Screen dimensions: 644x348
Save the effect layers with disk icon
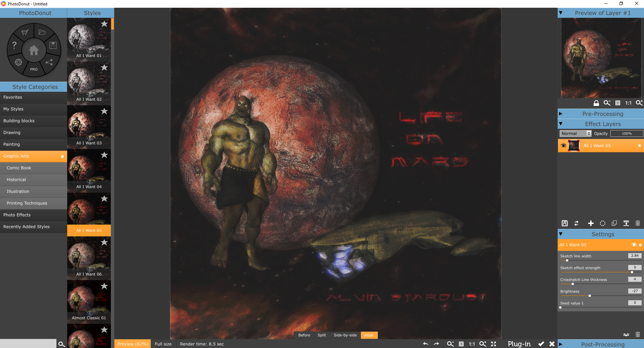click(x=565, y=223)
